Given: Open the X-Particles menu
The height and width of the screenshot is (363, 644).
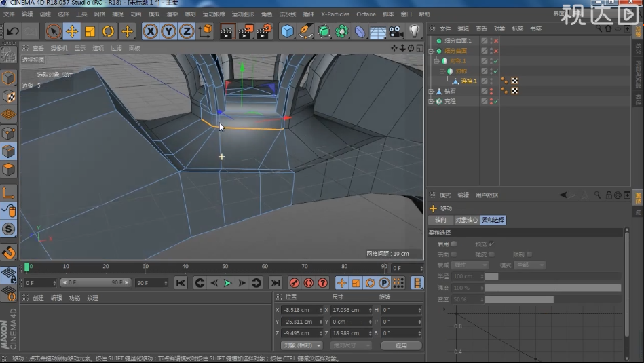Looking at the screenshot, I should click(335, 14).
